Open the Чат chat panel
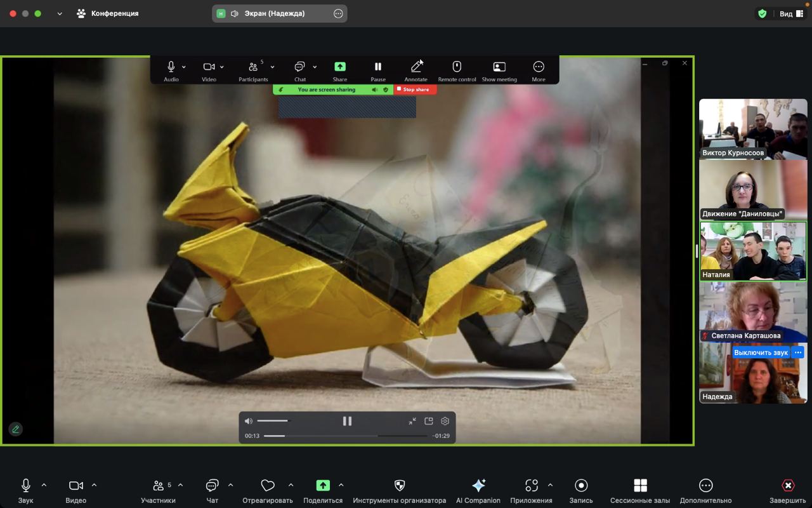 [x=212, y=486]
